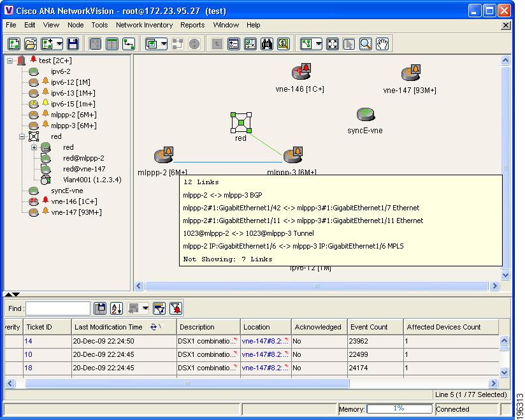Image resolution: width=525 pixels, height=420 pixels.
Task: Click the alarm bell badge on vne-146
Action: [x=306, y=68]
